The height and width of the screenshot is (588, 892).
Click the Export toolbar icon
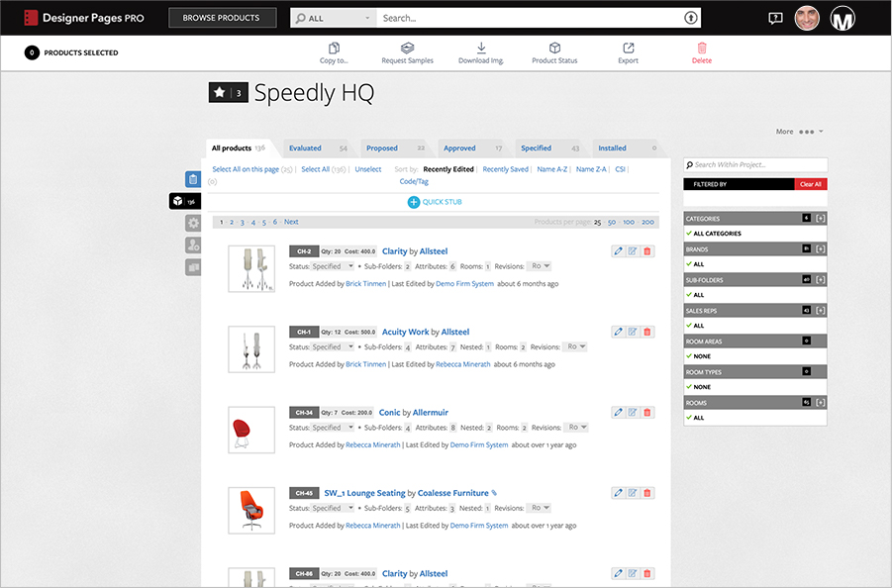click(628, 49)
